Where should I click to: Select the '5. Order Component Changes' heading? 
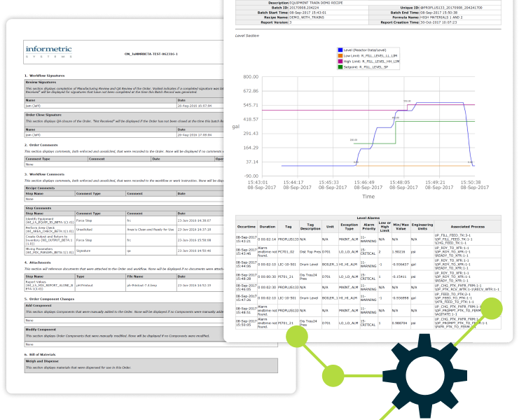point(49,299)
